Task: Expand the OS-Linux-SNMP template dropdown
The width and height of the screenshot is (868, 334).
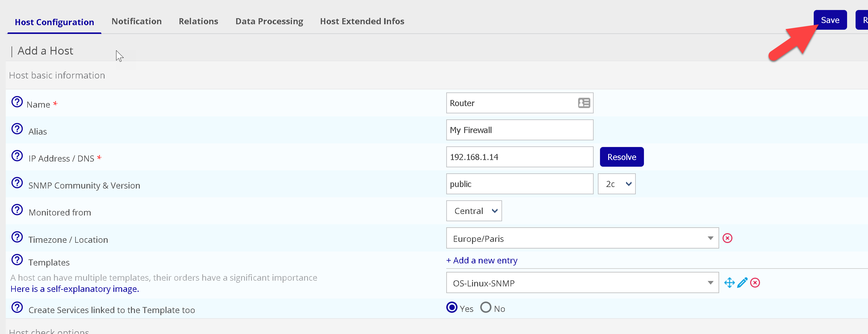Action: [582, 282]
